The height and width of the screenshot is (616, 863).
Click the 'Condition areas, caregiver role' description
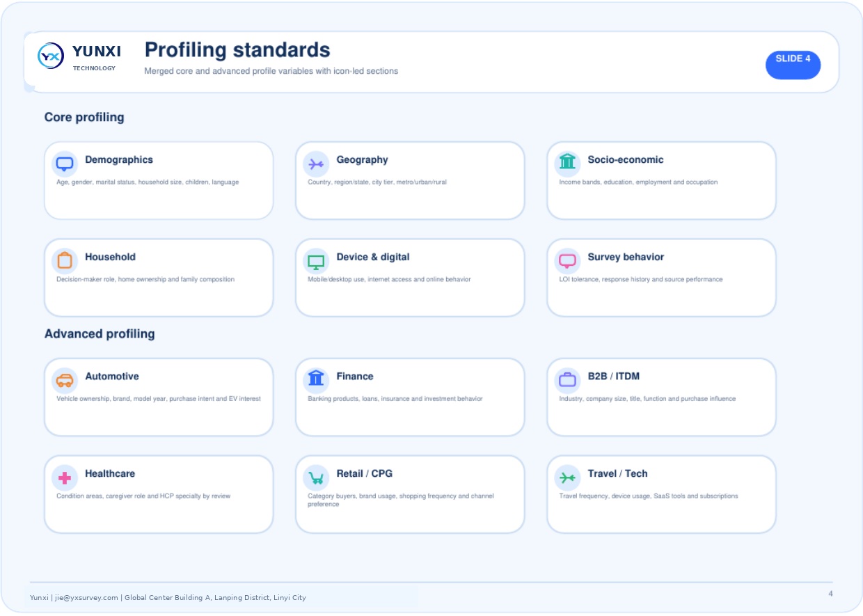pos(143,496)
